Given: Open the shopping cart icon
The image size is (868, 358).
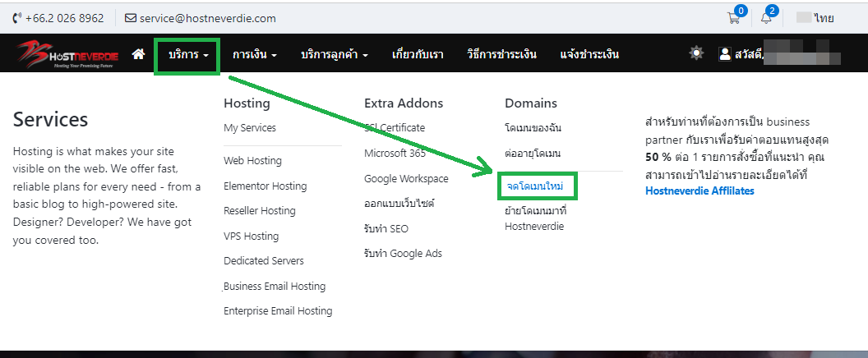Looking at the screenshot, I should pos(734,18).
